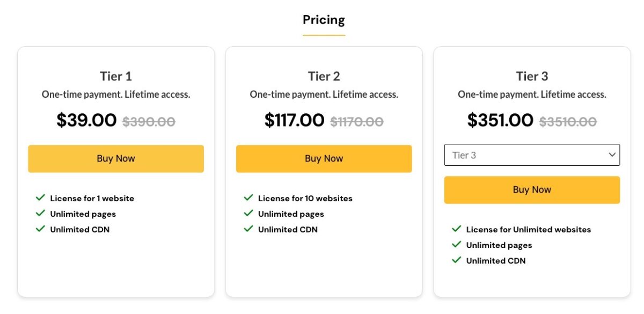Image resolution: width=644 pixels, height=314 pixels.
Task: Click Tier 3 Unlimited pages checkmark icon
Action: (x=457, y=245)
